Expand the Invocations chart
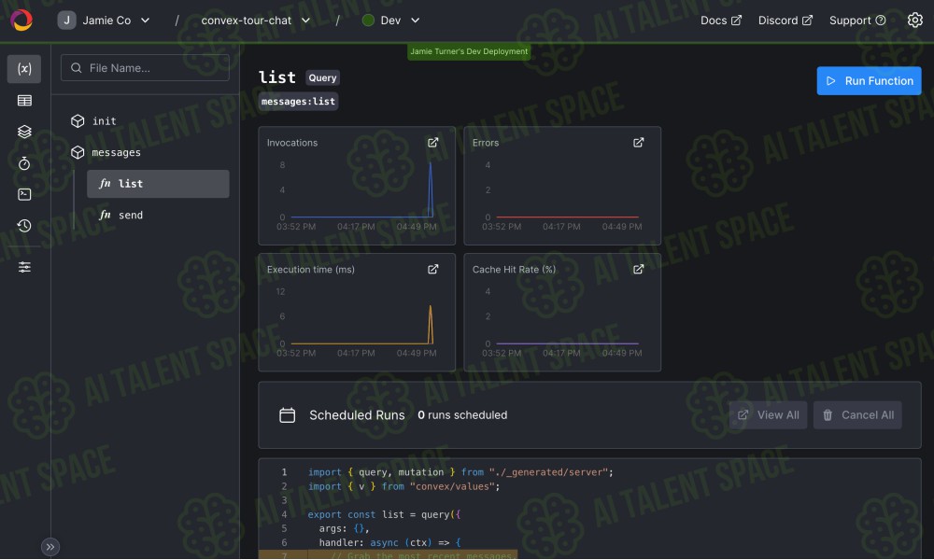 pos(433,143)
